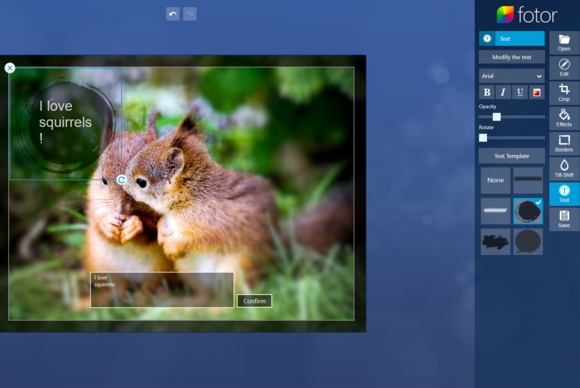Screen dimensions: 580x388
Task: Toggle bold text formatting
Action: (x=487, y=92)
